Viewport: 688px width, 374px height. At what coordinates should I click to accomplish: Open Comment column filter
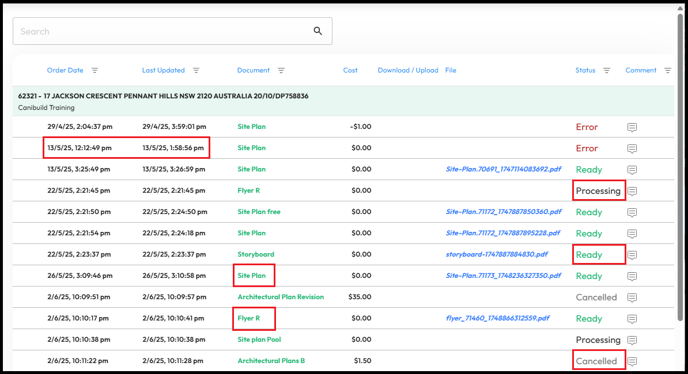668,70
